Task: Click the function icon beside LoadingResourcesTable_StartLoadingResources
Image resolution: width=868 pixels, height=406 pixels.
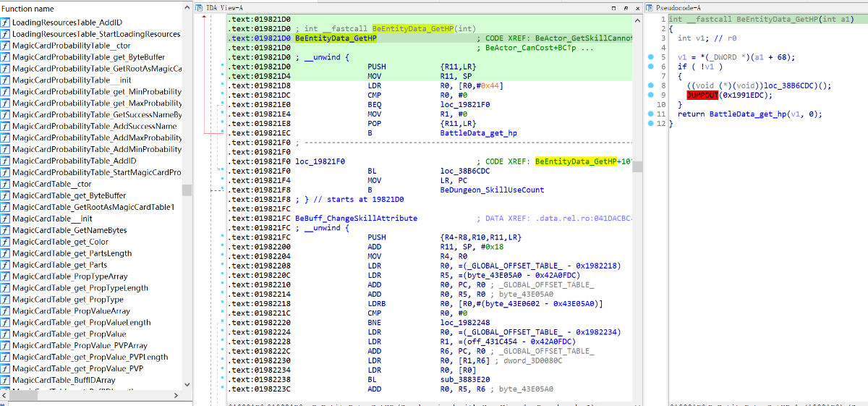Action: click(5, 34)
